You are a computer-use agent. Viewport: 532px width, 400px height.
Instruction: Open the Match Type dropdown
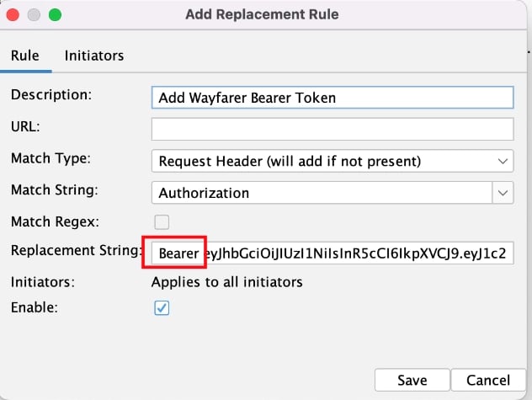pos(332,161)
